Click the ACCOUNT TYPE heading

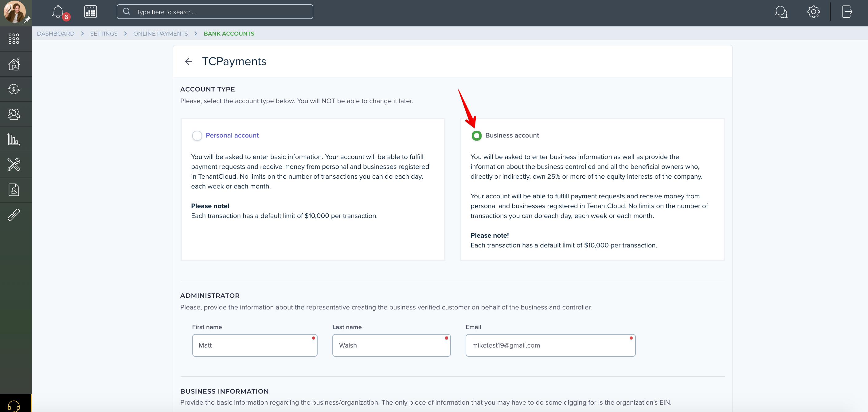[208, 89]
